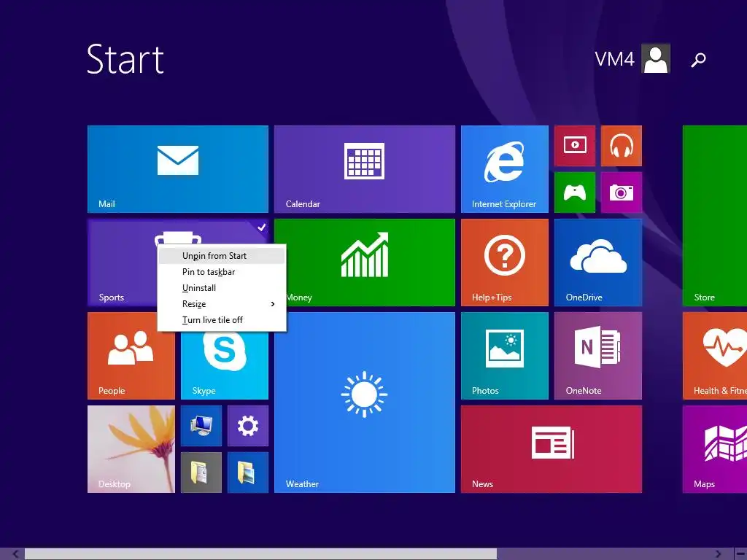This screenshot has height=560, width=747.
Task: Open the Help+Tips tile
Action: tap(505, 262)
